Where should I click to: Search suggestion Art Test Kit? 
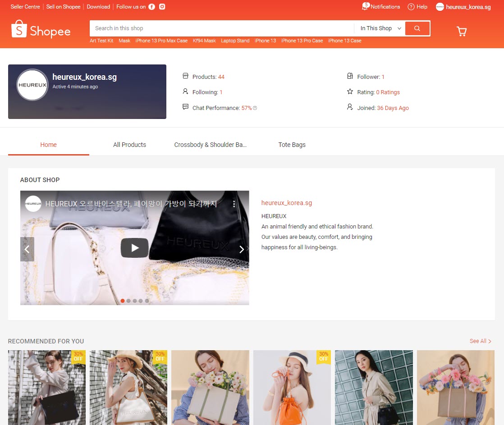pyautogui.click(x=101, y=41)
